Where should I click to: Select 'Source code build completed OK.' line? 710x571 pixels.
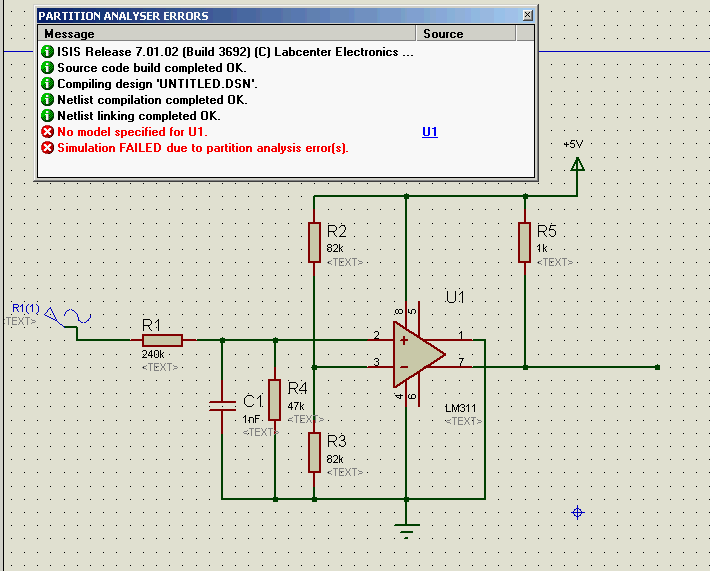pos(152,68)
